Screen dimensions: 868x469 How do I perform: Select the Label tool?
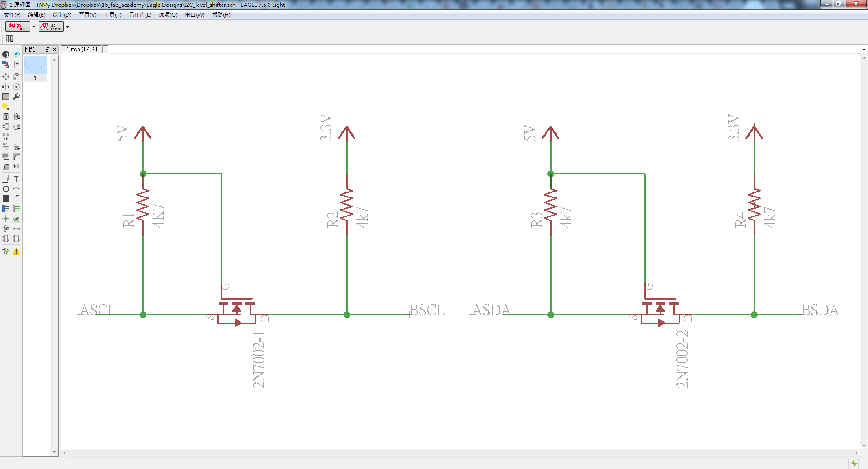pos(16,219)
